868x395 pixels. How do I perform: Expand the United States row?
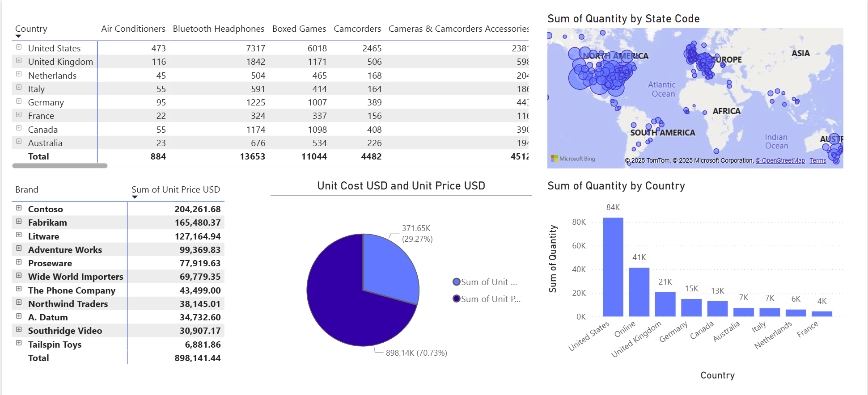pyautogui.click(x=18, y=48)
